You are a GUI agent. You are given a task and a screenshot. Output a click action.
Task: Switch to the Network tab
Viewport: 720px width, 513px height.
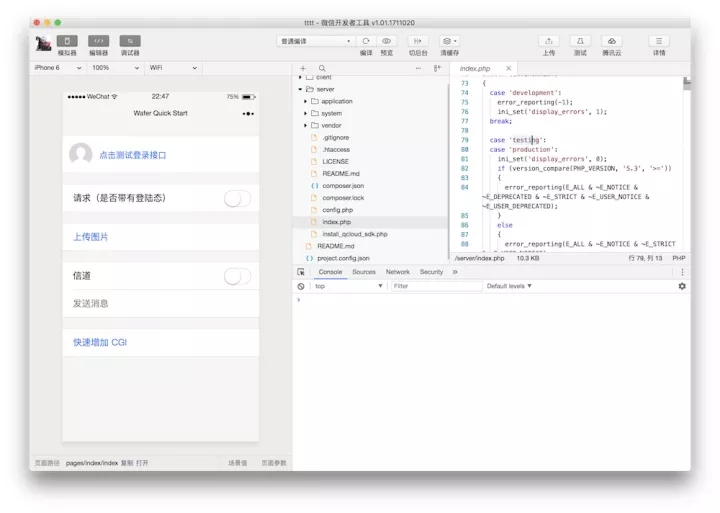(x=397, y=272)
